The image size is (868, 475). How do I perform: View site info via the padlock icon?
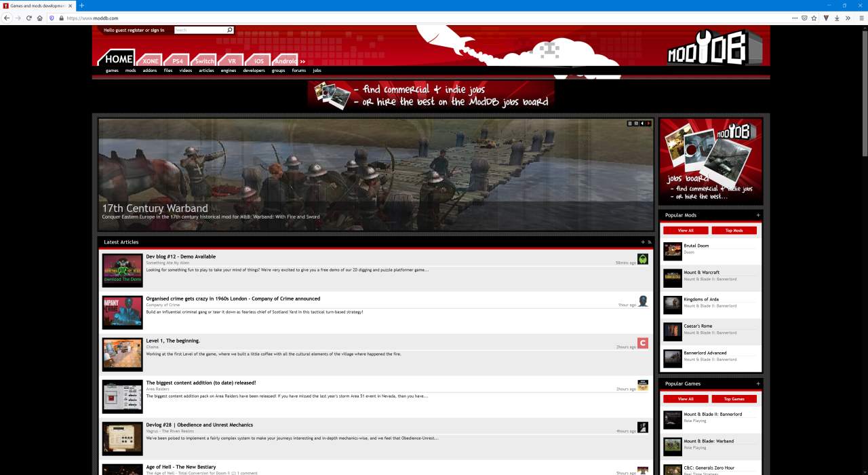[61, 18]
